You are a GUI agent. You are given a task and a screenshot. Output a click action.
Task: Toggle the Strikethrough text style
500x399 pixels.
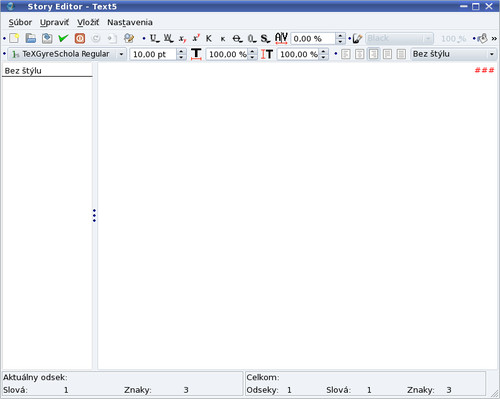237,39
